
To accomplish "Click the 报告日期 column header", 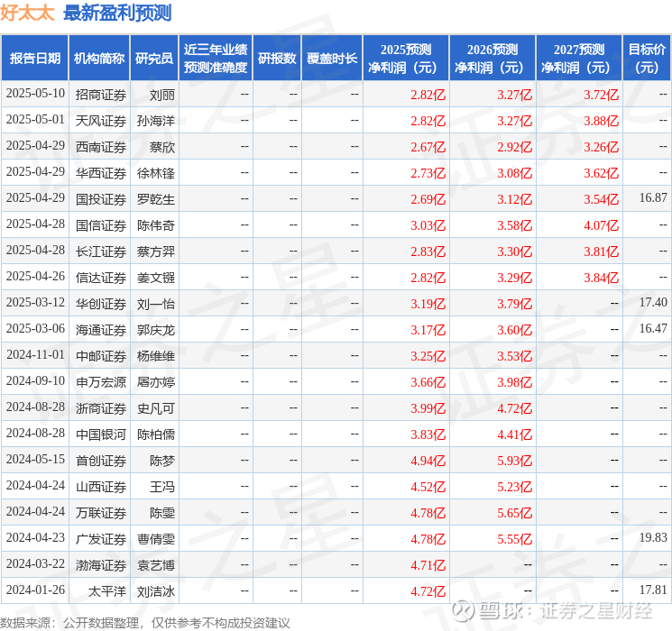I will coord(34,59).
